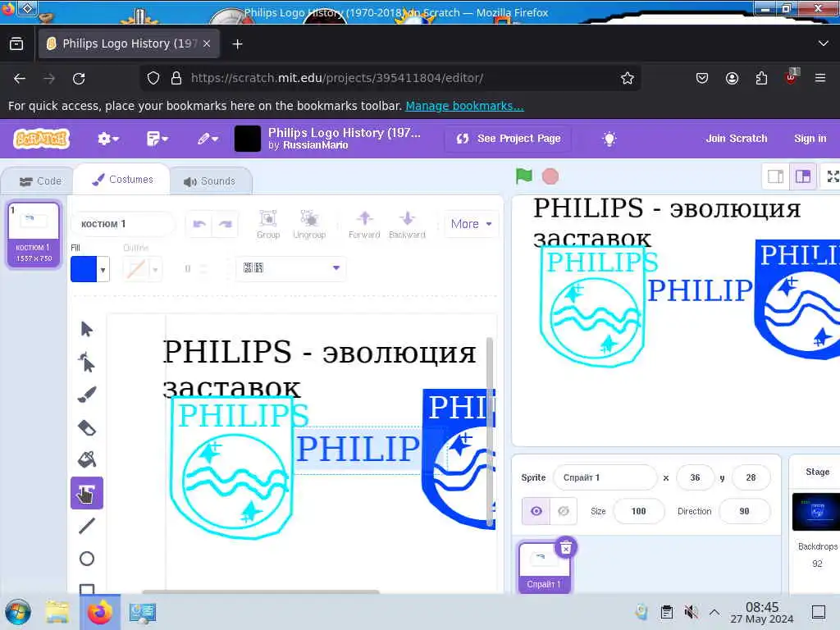840x630 pixels.
Task: Switch to small stage layout
Action: pos(776,176)
